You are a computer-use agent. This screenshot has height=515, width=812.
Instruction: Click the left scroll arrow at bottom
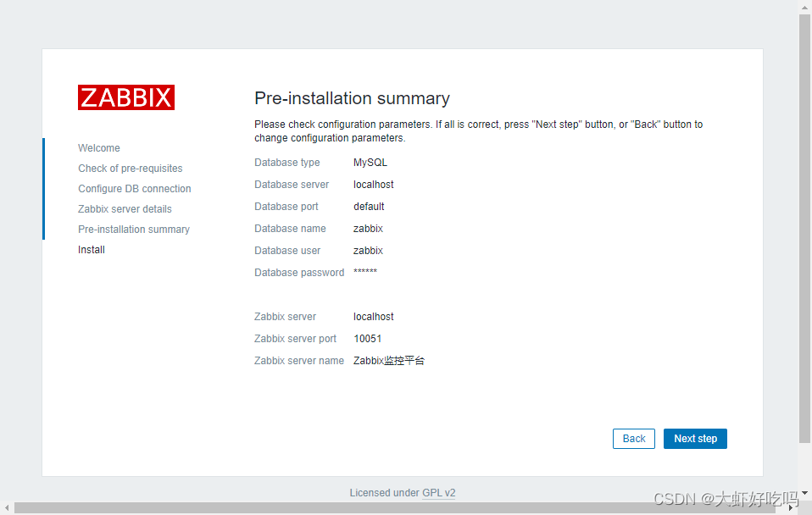pyautogui.click(x=6, y=507)
